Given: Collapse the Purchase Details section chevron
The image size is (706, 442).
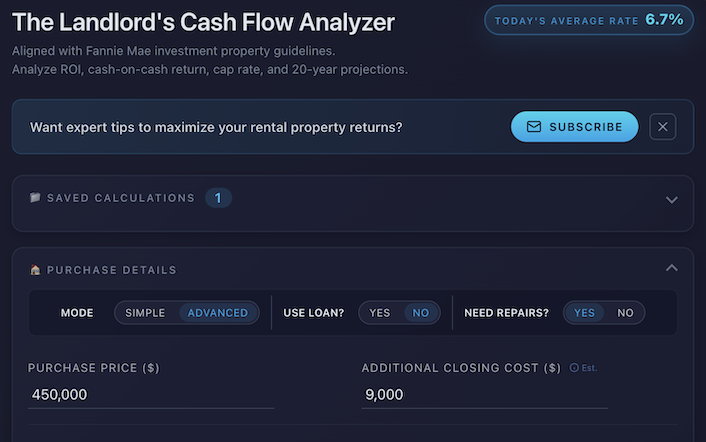Looking at the screenshot, I should point(672,268).
